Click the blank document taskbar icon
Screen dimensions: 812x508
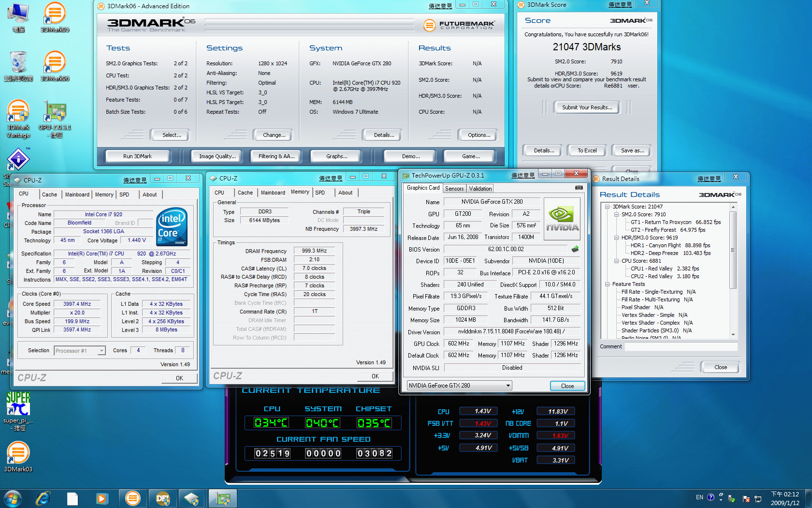click(x=72, y=498)
